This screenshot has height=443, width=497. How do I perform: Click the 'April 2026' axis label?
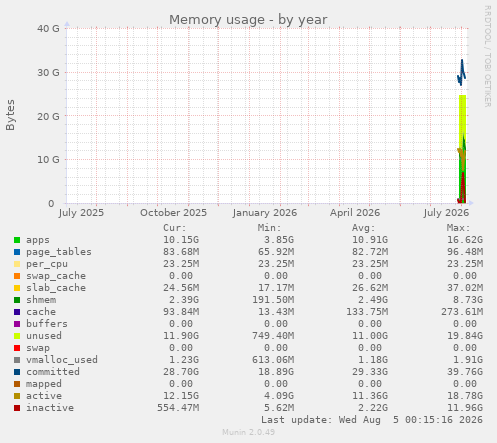[355, 213]
